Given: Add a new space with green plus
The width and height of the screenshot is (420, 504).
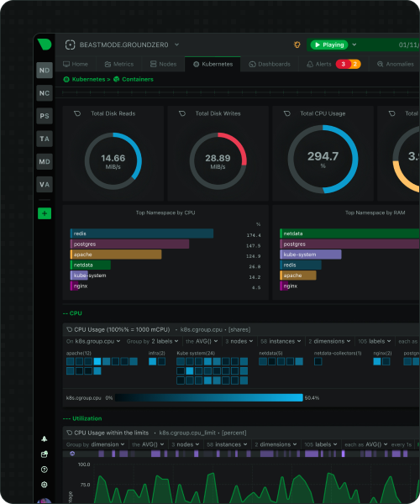Looking at the screenshot, I should (x=45, y=213).
